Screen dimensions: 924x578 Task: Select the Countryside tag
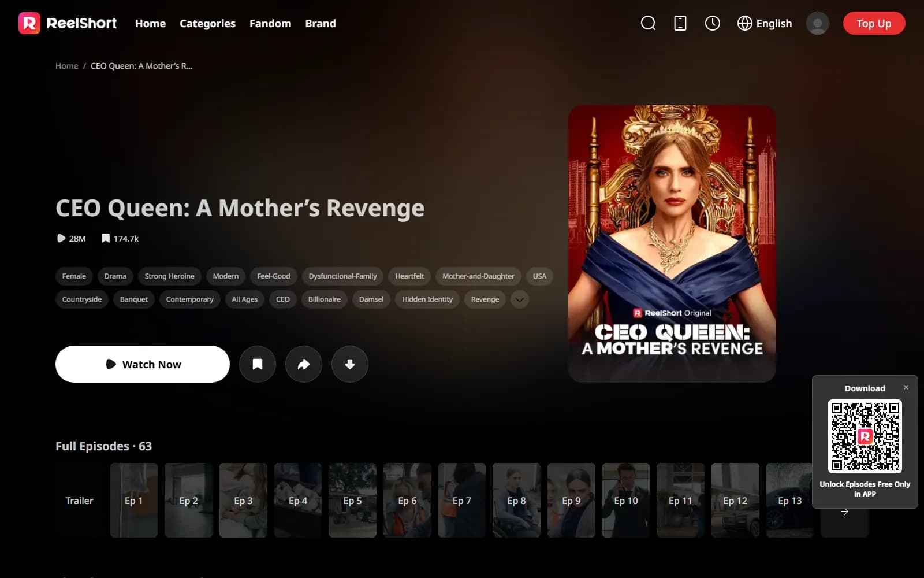coord(82,299)
